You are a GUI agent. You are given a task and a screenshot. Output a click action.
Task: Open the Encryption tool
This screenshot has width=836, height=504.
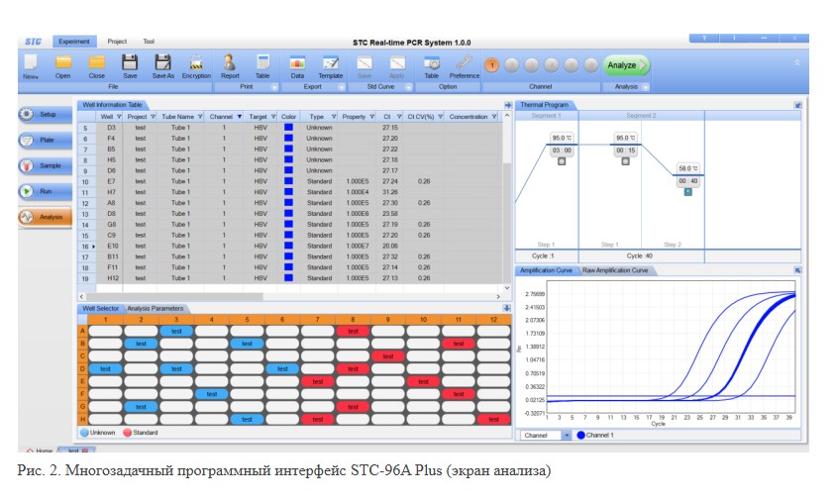196,65
